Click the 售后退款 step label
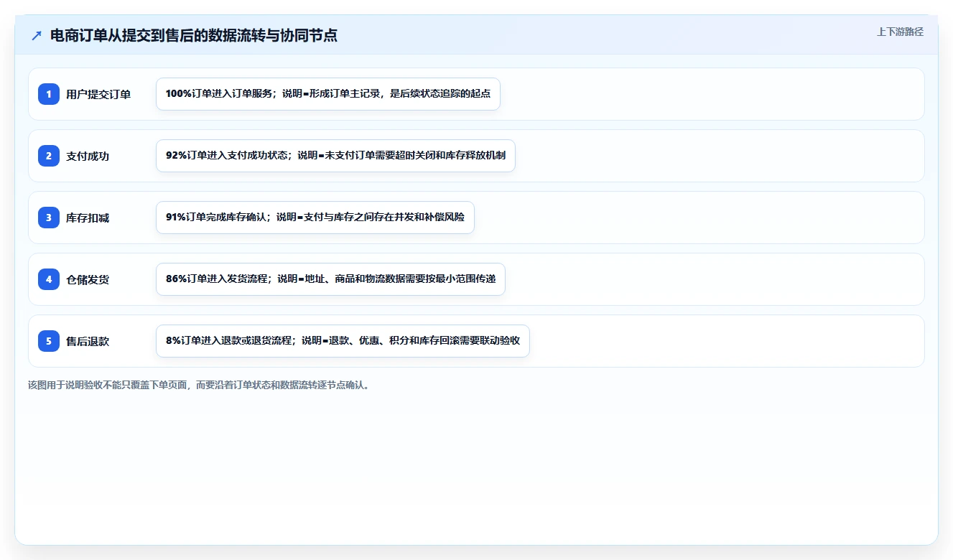 [88, 341]
